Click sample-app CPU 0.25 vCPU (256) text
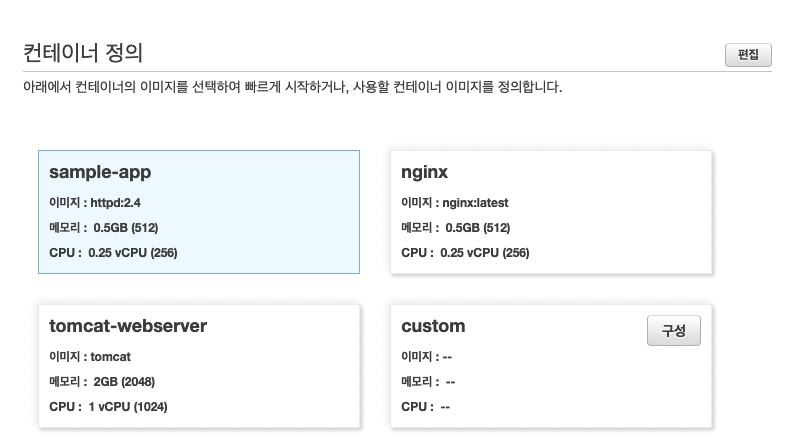803x443 pixels. click(x=113, y=253)
